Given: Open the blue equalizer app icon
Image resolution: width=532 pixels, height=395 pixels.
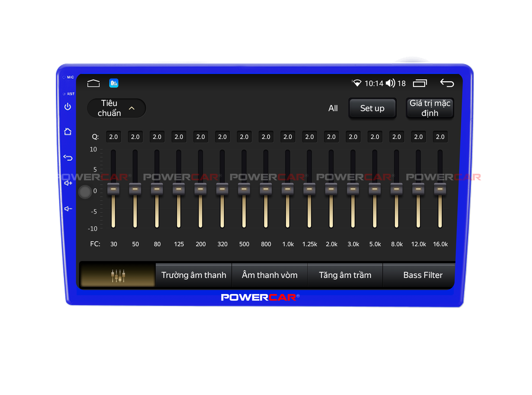Looking at the screenshot, I should 114,83.
